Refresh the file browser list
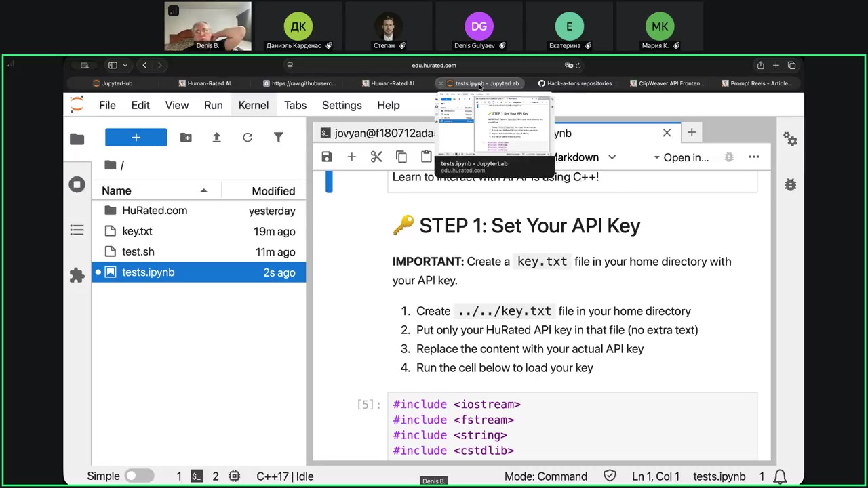The width and height of the screenshot is (868, 488). (x=248, y=138)
